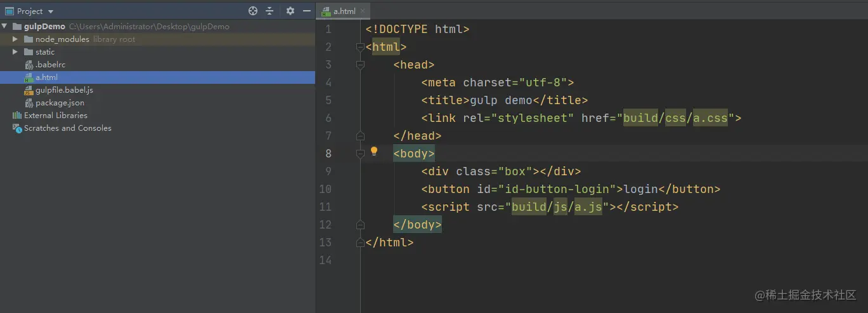Click line number 14 in the gutter

pos(325,260)
